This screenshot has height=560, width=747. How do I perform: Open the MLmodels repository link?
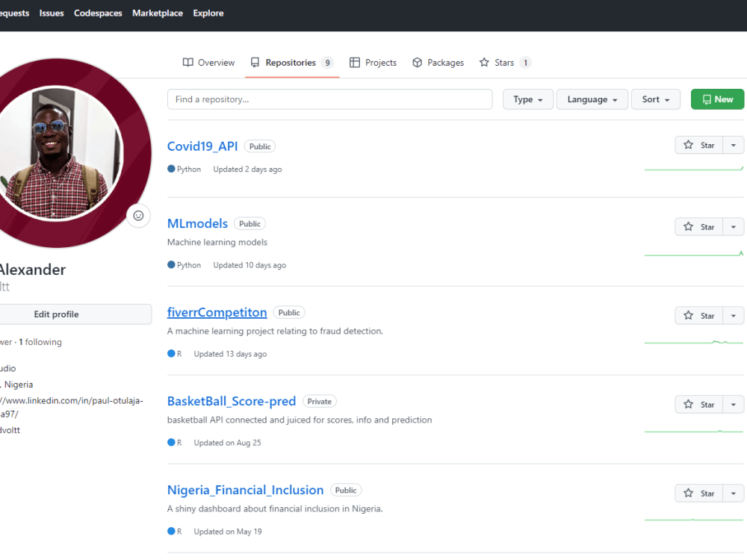click(x=197, y=223)
